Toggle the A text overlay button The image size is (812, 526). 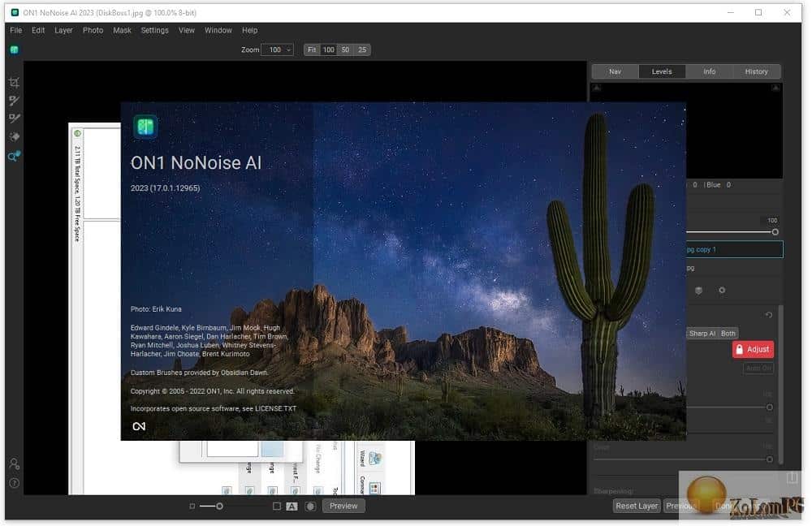click(x=292, y=507)
